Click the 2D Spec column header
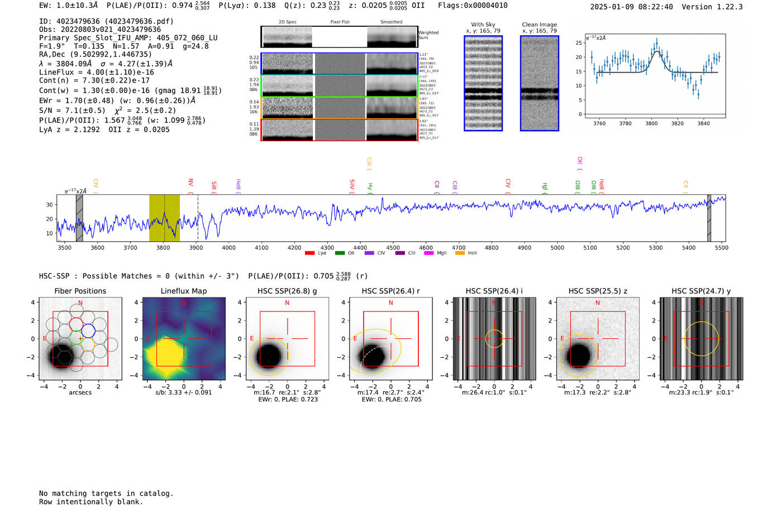 (288, 22)
